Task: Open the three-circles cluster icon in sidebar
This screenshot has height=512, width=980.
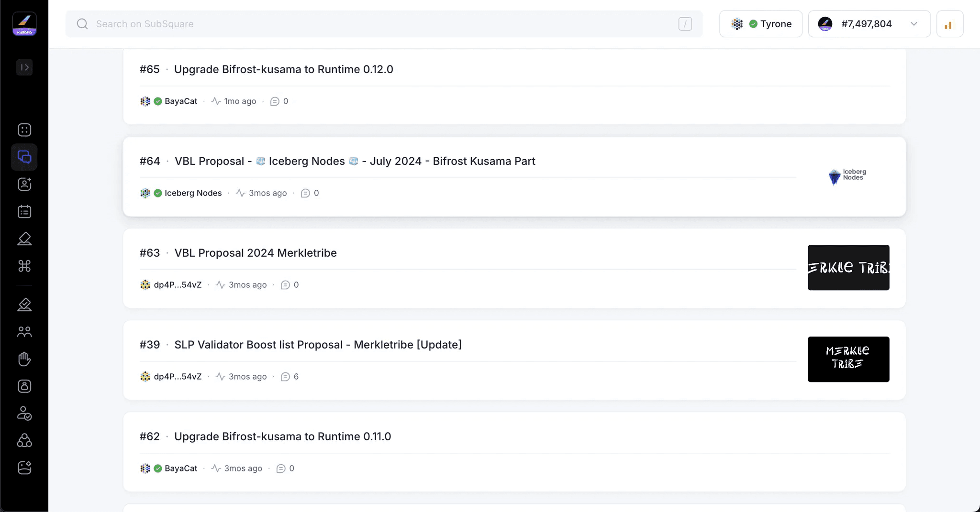Action: [x=24, y=440]
